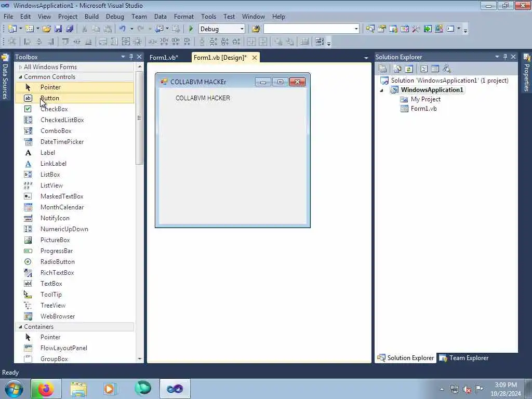The image size is (532, 399).
Task: Select the RadioButton control in Toolbox
Action: tap(74, 262)
